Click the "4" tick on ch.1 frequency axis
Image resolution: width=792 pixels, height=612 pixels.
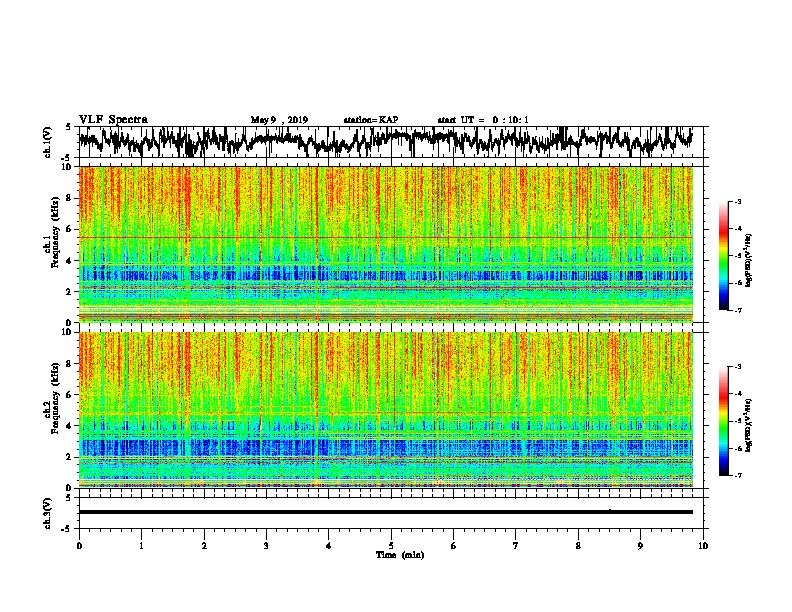(x=70, y=261)
